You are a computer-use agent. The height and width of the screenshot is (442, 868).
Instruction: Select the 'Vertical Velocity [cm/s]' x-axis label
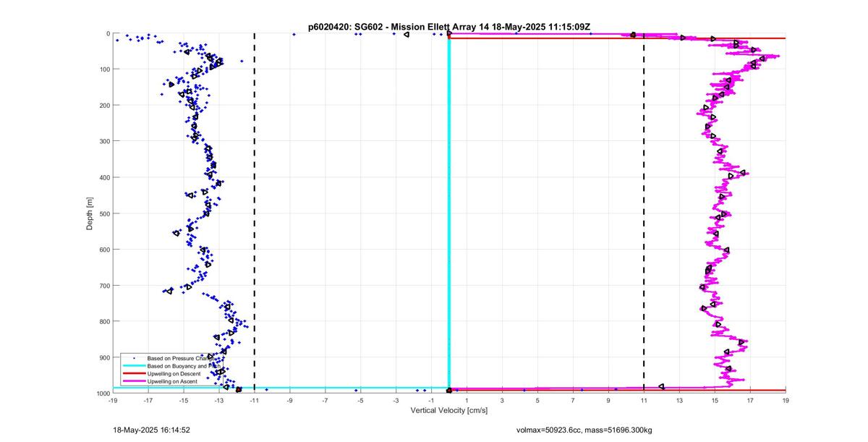[x=449, y=410]
